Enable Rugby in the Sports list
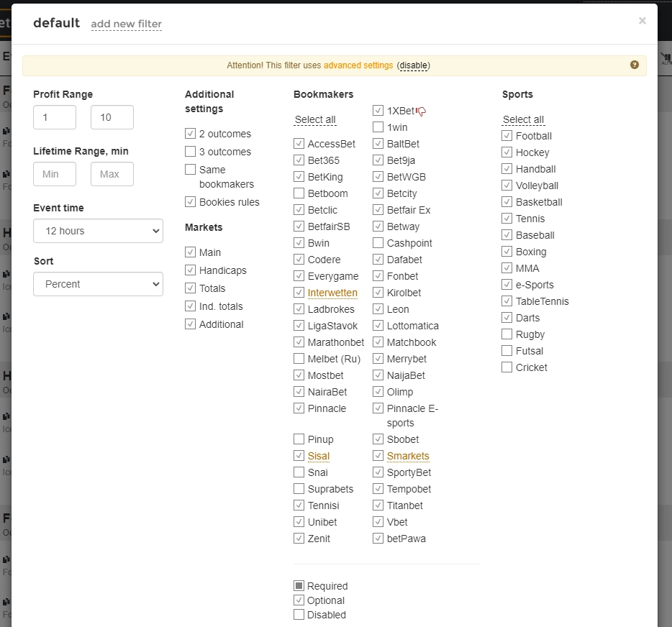The image size is (672, 627). point(507,334)
